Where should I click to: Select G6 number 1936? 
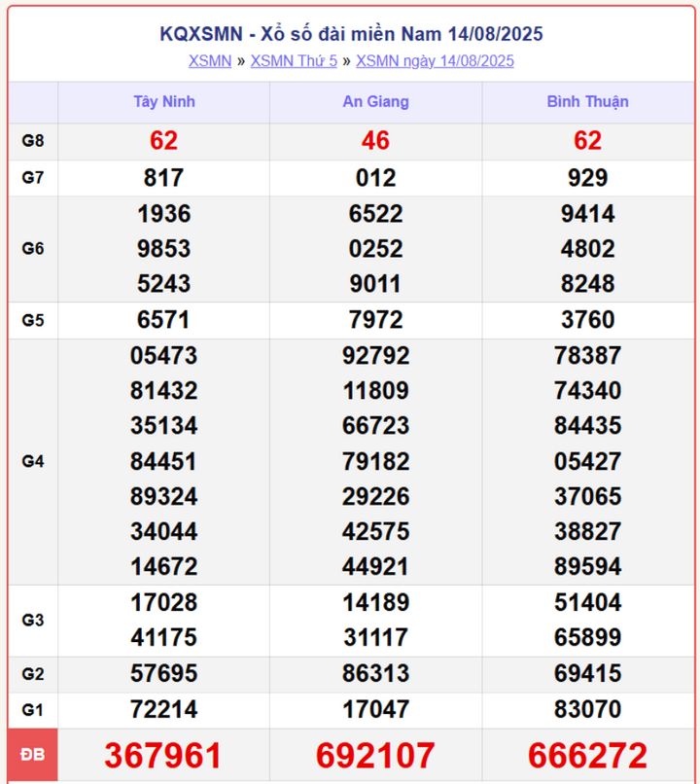[164, 214]
